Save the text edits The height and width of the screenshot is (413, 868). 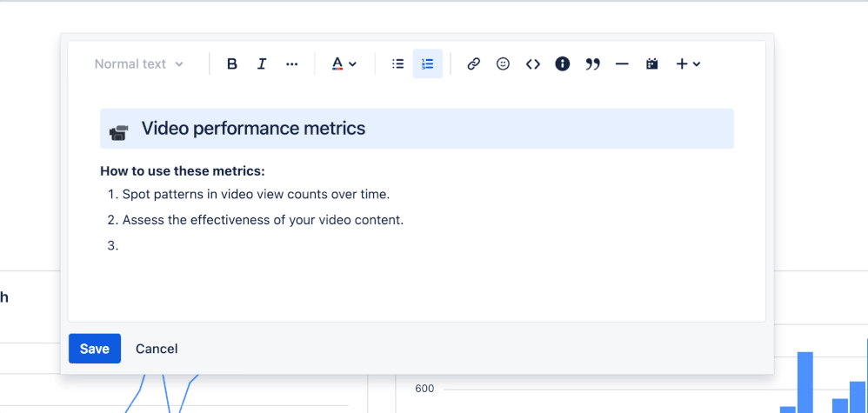click(x=95, y=349)
